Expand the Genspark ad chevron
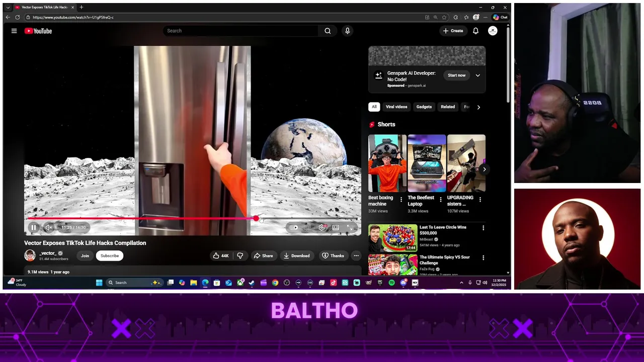The height and width of the screenshot is (362, 644). click(x=478, y=75)
